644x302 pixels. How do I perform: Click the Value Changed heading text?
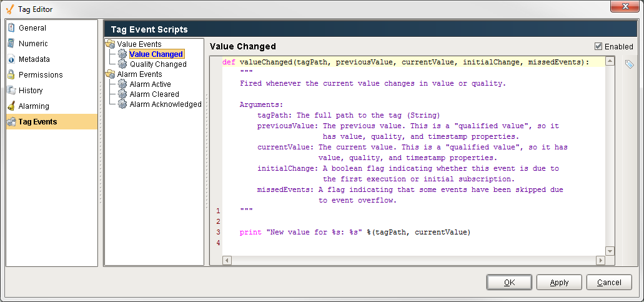pyautogui.click(x=243, y=46)
